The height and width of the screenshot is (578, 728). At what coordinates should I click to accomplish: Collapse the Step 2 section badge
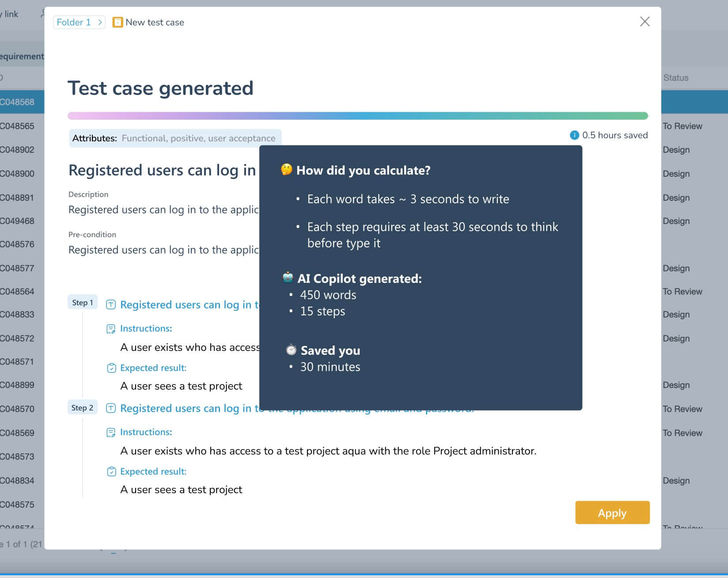[83, 407]
